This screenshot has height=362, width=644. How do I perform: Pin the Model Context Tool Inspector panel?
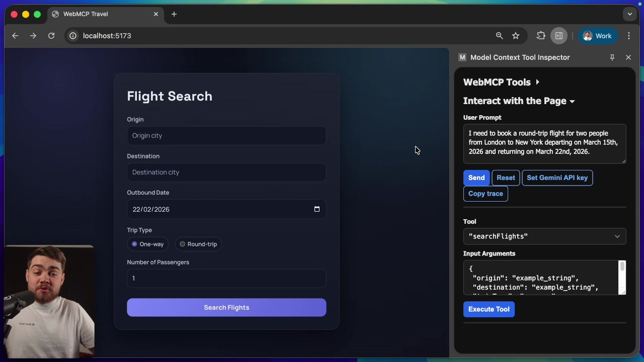click(x=612, y=57)
